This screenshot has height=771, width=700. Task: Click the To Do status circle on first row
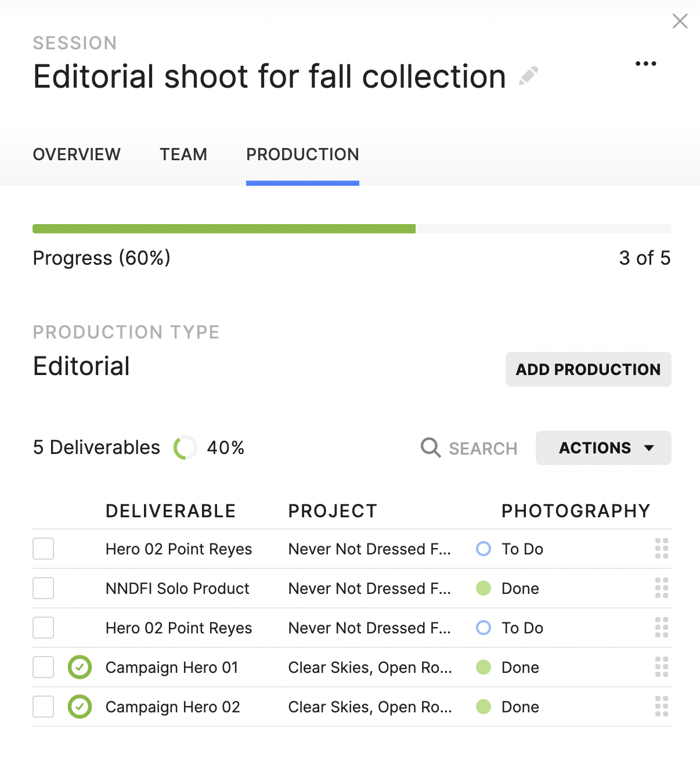[x=483, y=549]
